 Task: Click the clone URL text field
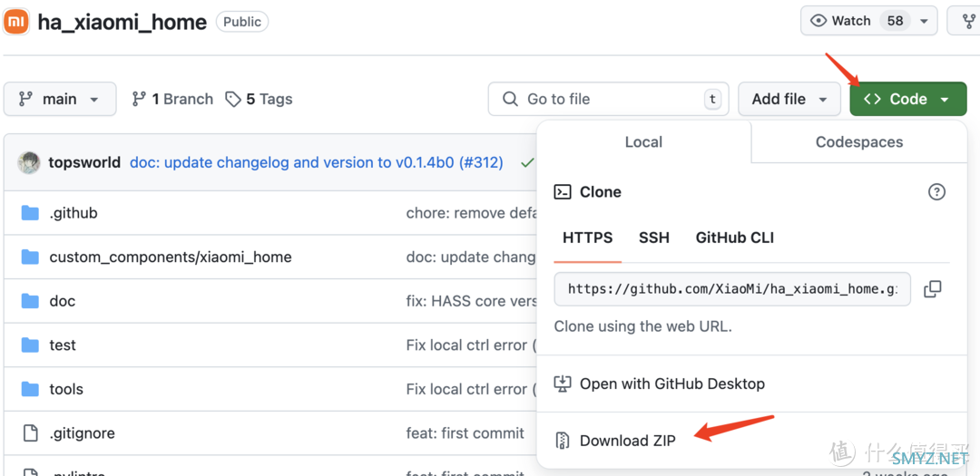coord(732,288)
